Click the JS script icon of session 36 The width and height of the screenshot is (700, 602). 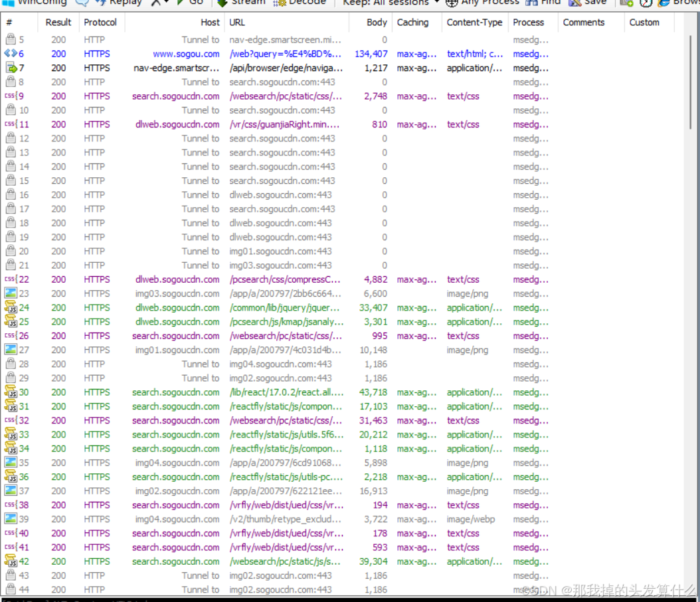tap(11, 477)
